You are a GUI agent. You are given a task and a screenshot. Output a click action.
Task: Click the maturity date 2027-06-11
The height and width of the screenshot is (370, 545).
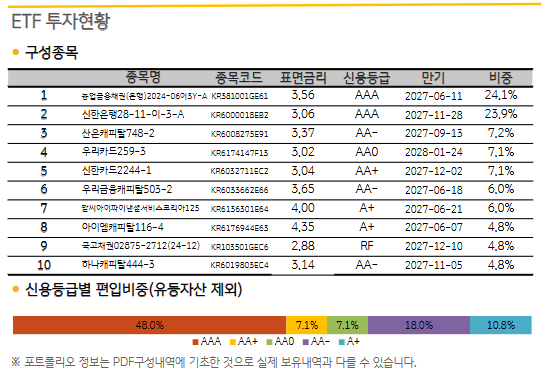click(433, 96)
